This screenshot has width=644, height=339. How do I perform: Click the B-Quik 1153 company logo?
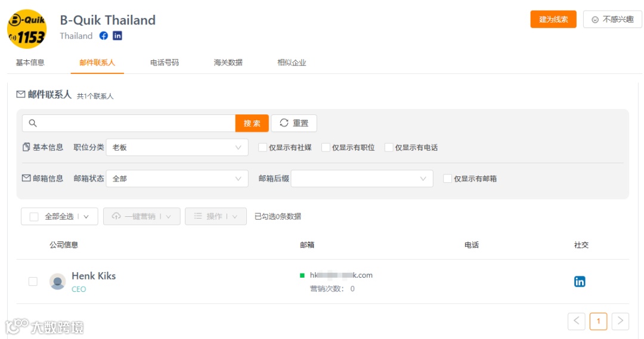pos(27,29)
